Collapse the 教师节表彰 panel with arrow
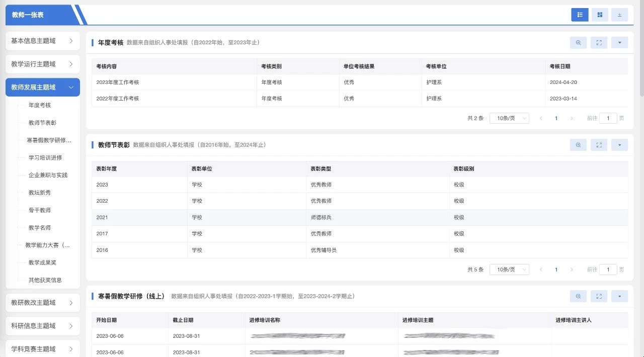 pyautogui.click(x=619, y=145)
